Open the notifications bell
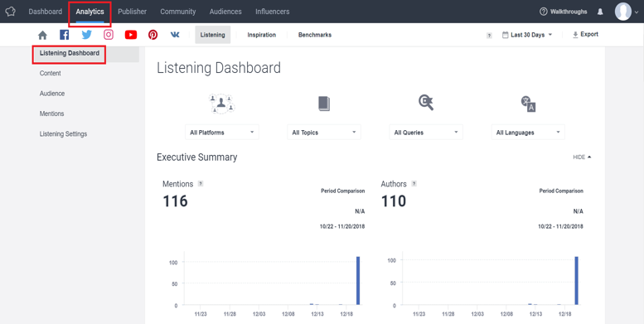This screenshot has width=644, height=324. 600,12
